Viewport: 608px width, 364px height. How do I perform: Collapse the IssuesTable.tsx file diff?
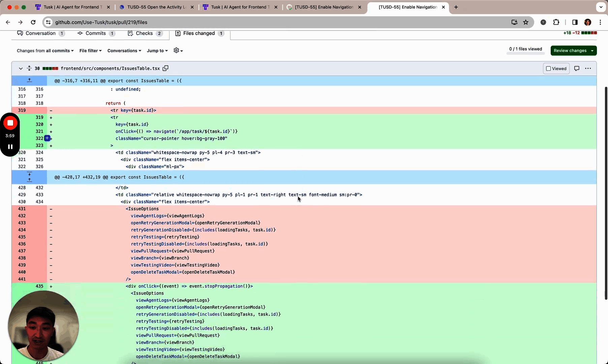click(21, 68)
